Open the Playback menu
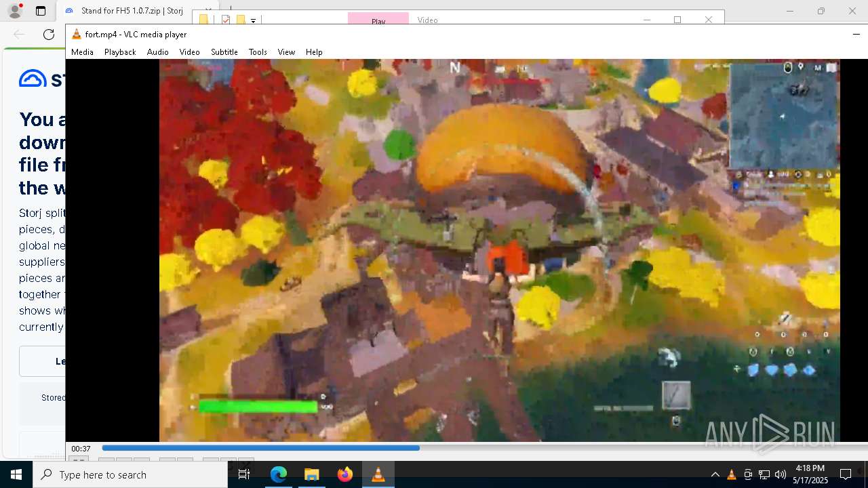The width and height of the screenshot is (868, 488). point(120,52)
